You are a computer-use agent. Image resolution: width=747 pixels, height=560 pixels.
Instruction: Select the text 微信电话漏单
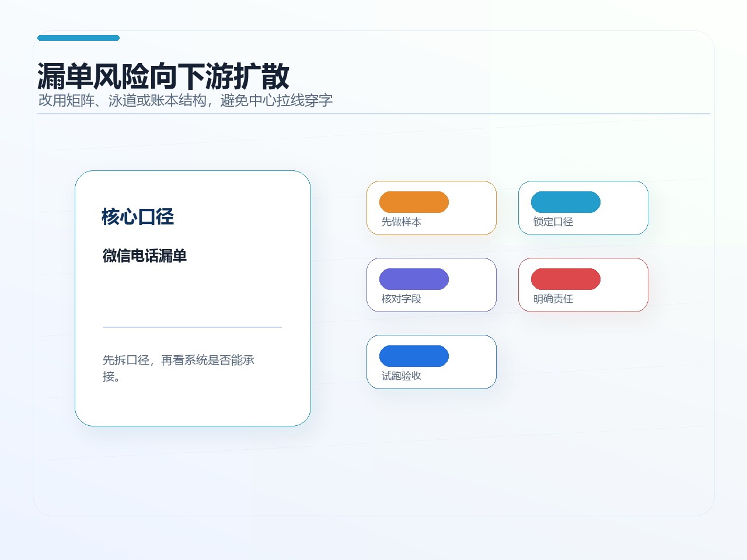(x=145, y=256)
